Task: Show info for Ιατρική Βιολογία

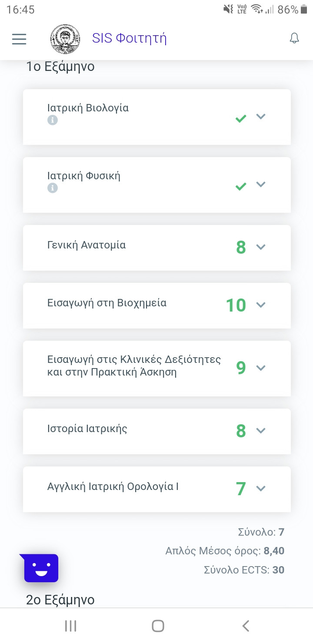Action: tap(53, 120)
